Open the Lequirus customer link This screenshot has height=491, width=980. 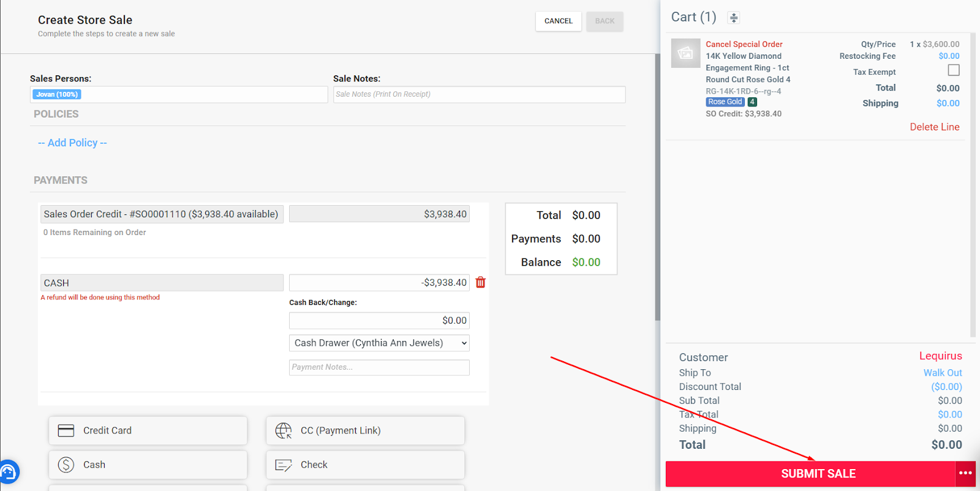[940, 356]
